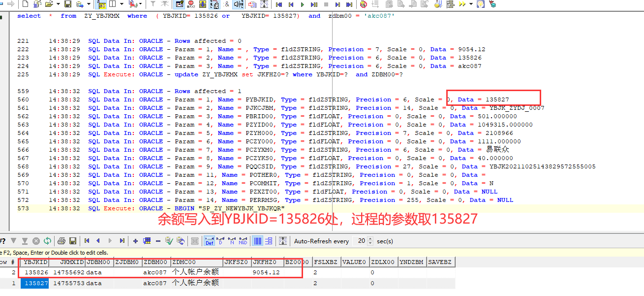Click the ampersand '&' toolbar icon
Viewport: 644px width, 296px height.
(226, 4)
